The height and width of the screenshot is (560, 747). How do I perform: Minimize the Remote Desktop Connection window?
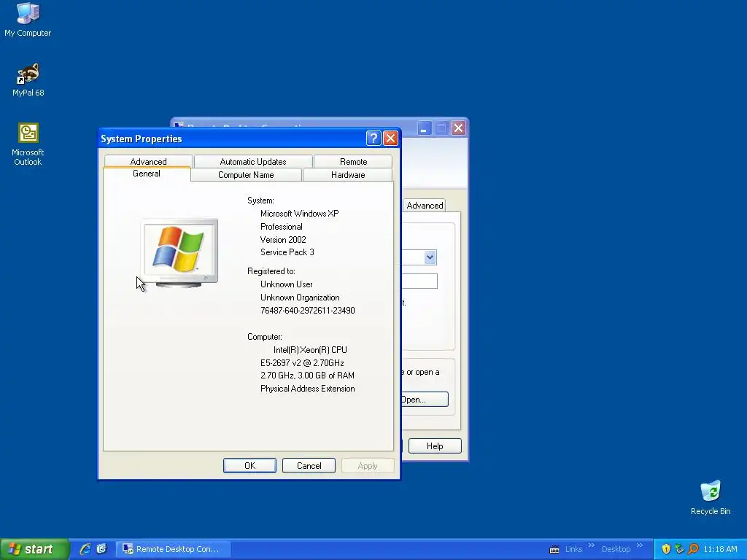click(424, 128)
